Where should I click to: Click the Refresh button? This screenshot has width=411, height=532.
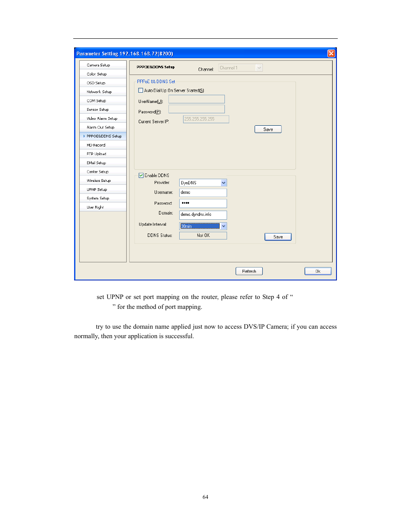(249, 271)
